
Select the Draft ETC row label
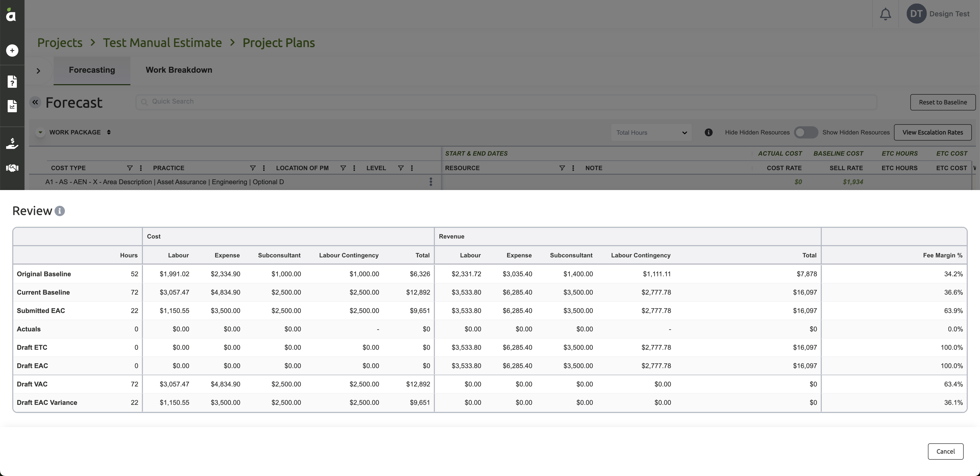click(x=32, y=347)
